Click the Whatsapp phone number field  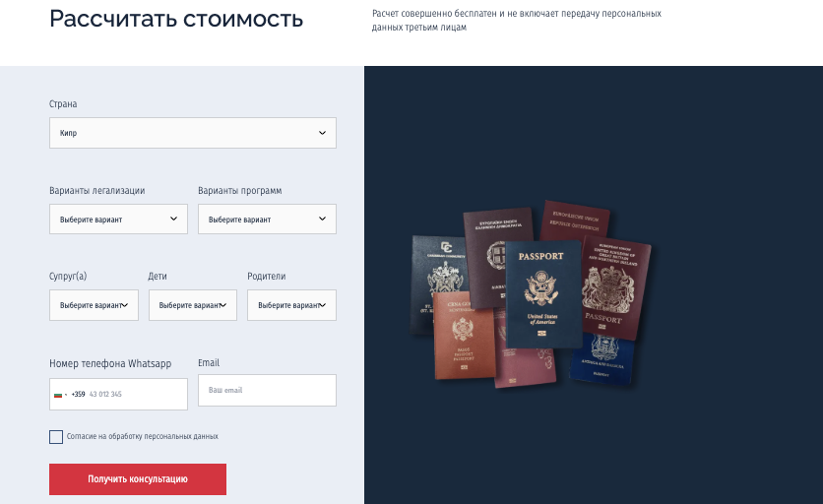click(118, 395)
